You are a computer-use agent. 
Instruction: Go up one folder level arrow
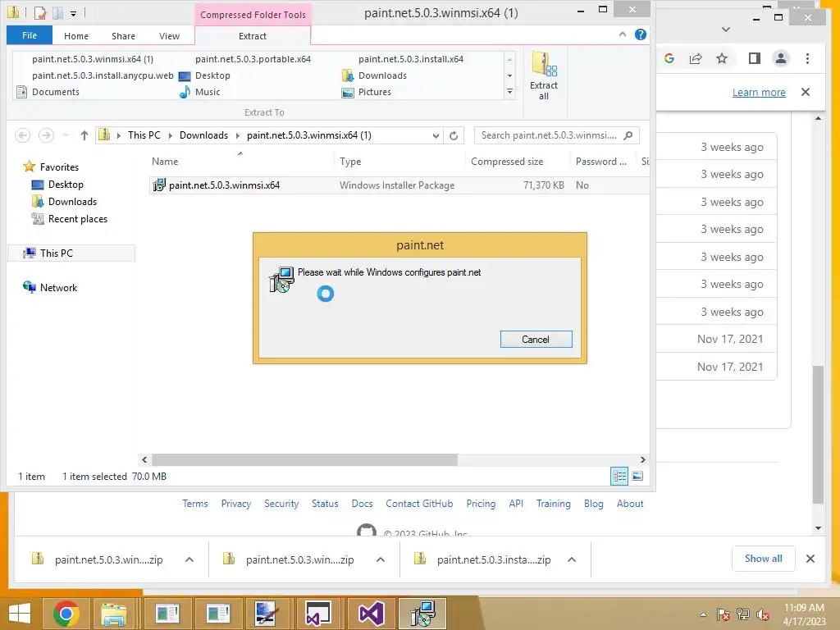(x=84, y=135)
